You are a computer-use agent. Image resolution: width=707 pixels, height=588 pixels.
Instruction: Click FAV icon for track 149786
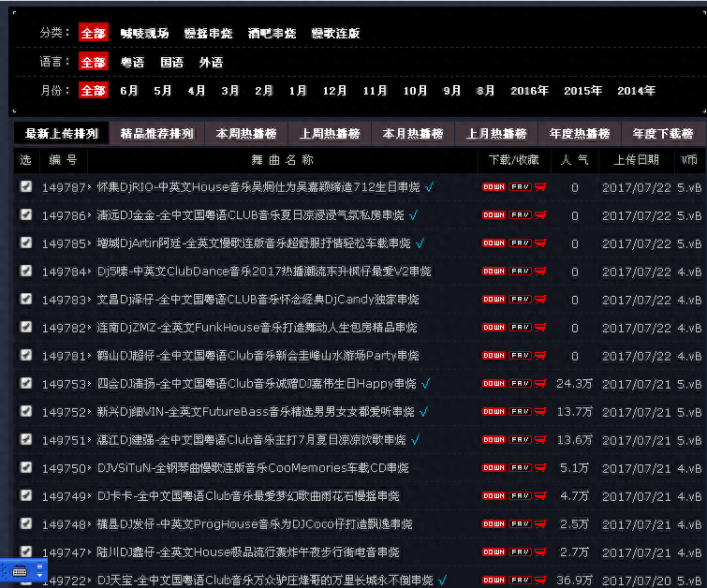(520, 214)
